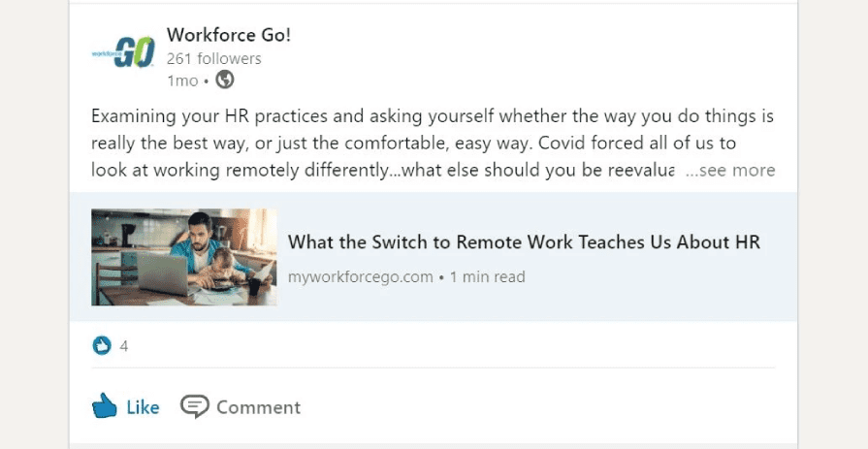Image resolution: width=868 pixels, height=449 pixels.
Task: Click the "1mo" post timestamp
Action: pyautogui.click(x=182, y=80)
